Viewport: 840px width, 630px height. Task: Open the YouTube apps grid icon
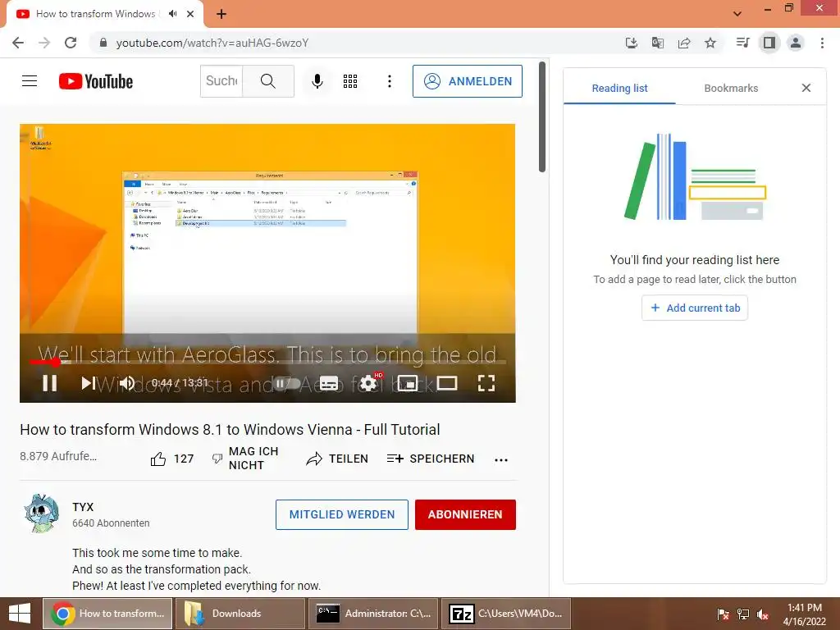350,81
